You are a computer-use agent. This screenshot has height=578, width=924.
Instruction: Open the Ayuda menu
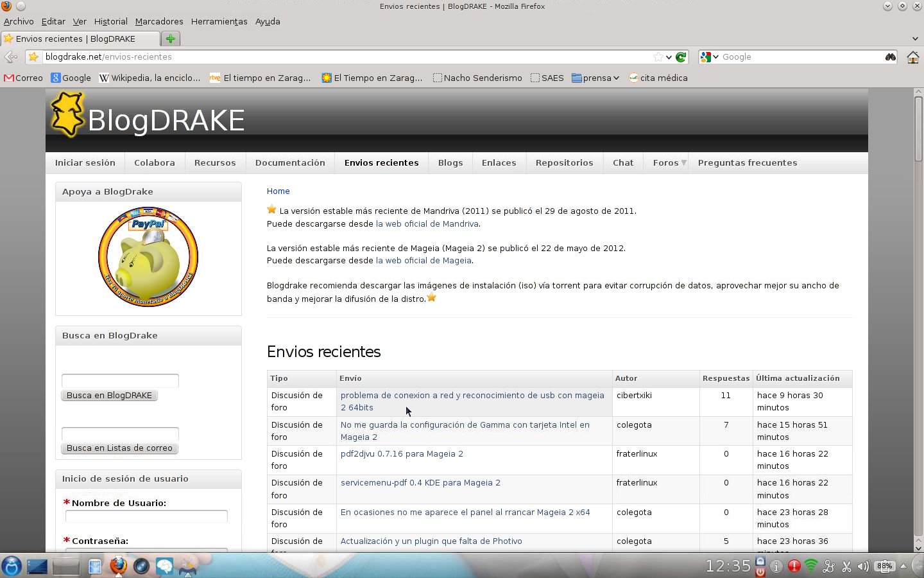click(x=268, y=21)
